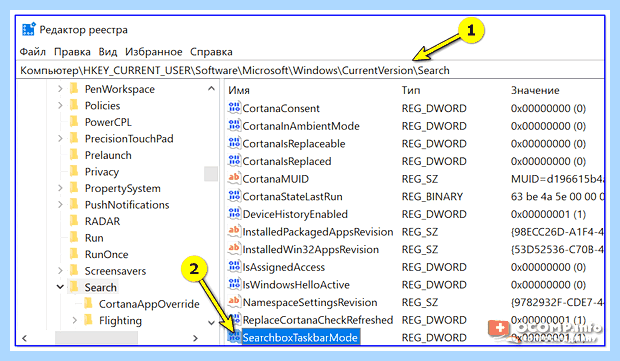Open the Файл menu
The height and width of the screenshot is (361, 620).
(x=33, y=52)
